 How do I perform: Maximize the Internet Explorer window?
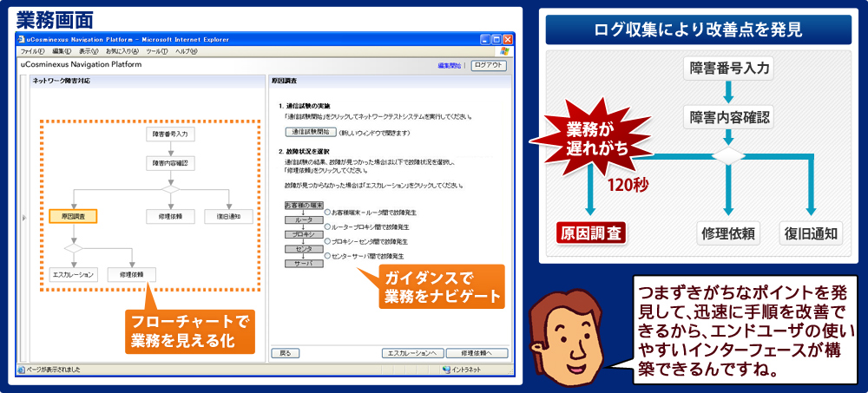(496, 39)
